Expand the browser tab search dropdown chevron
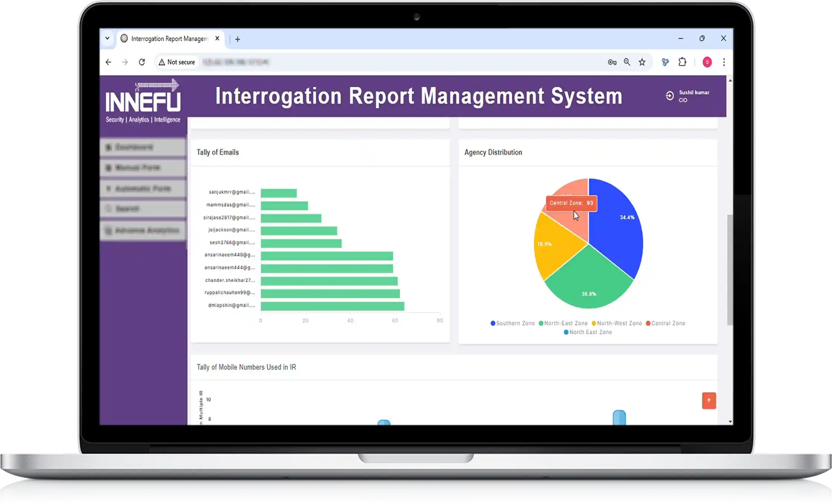This screenshot has height=504, width=832. (107, 38)
